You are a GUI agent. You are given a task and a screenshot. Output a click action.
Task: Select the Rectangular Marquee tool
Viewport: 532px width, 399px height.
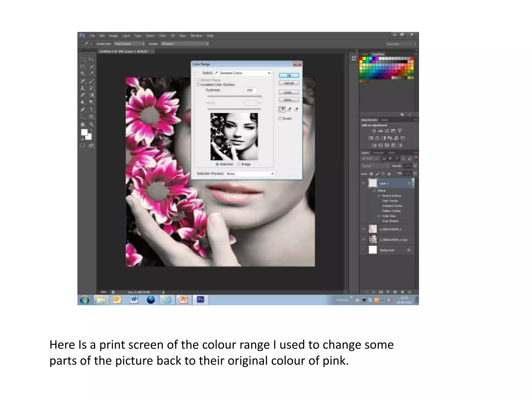click(83, 59)
